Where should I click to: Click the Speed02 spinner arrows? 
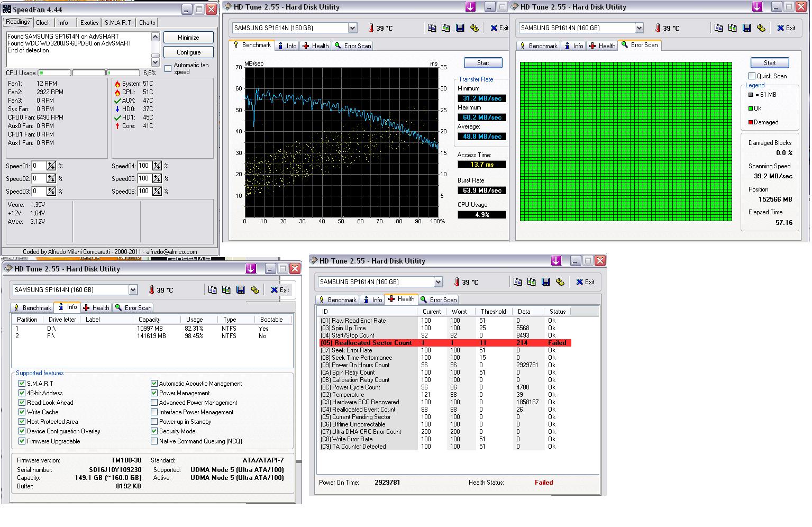51,179
